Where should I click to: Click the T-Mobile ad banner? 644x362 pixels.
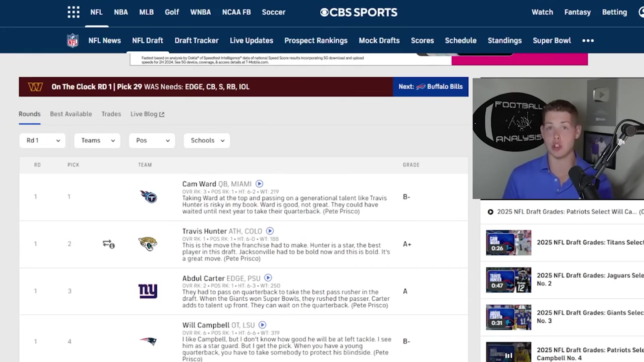click(x=359, y=59)
